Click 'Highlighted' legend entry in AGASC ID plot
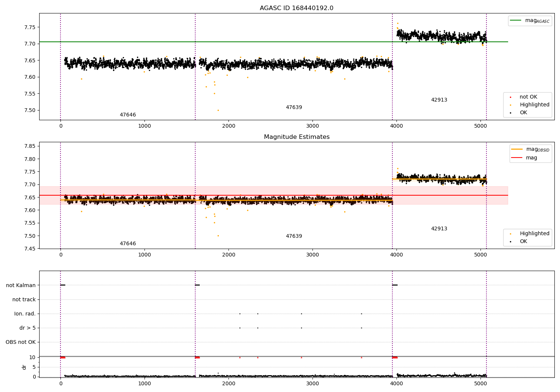 coord(530,105)
